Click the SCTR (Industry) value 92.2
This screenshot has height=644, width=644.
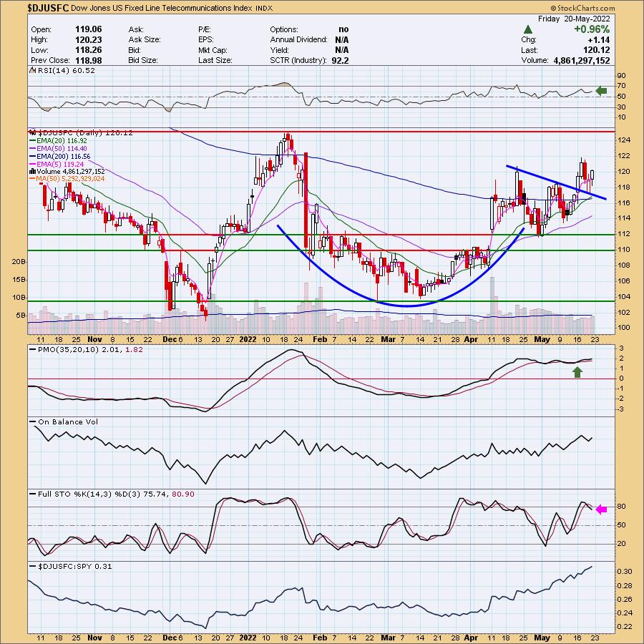tap(340, 60)
